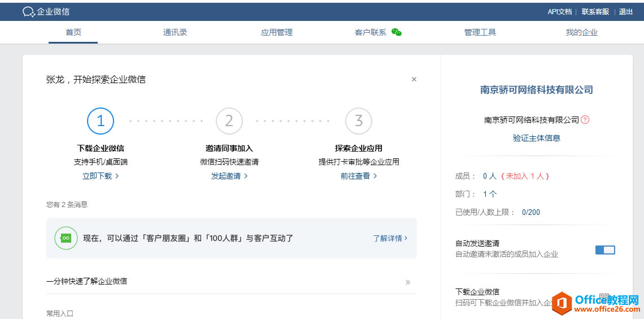Click the 常用入口 section label
Viewport: 644px width, 319px height.
tap(59, 314)
